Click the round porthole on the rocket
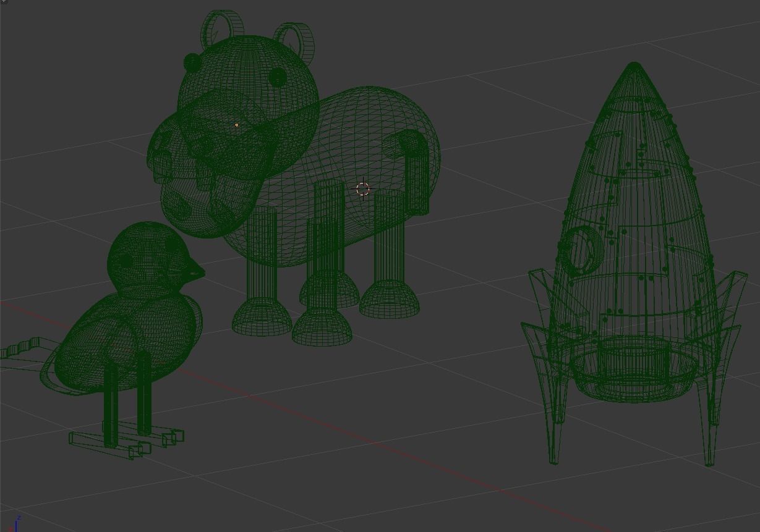 (583, 251)
